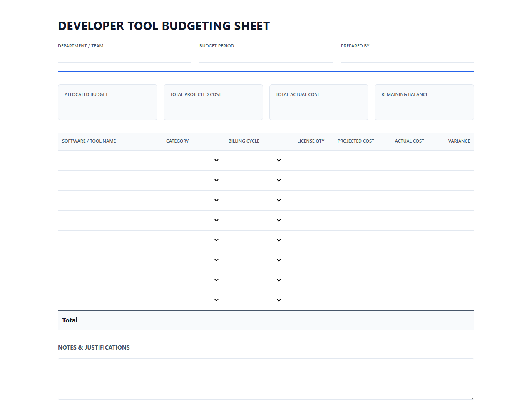
Task: Select the Prepared By input field
Action: pyautogui.click(x=408, y=57)
